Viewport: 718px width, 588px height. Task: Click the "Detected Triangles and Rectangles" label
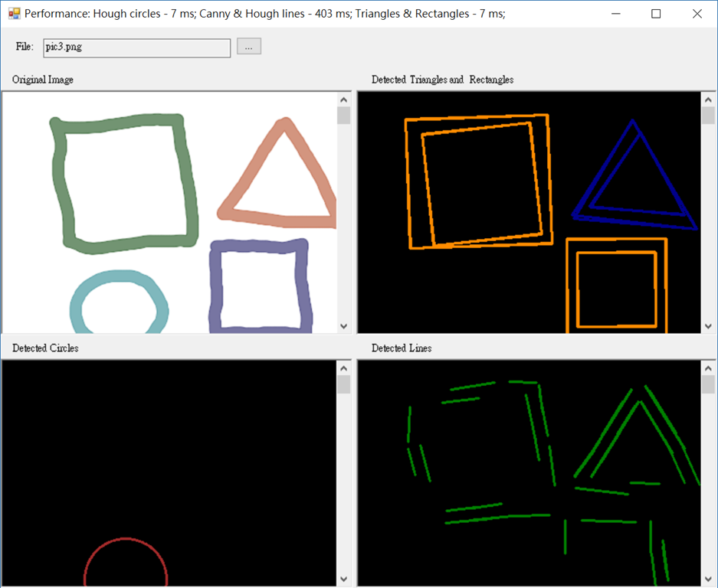click(442, 80)
